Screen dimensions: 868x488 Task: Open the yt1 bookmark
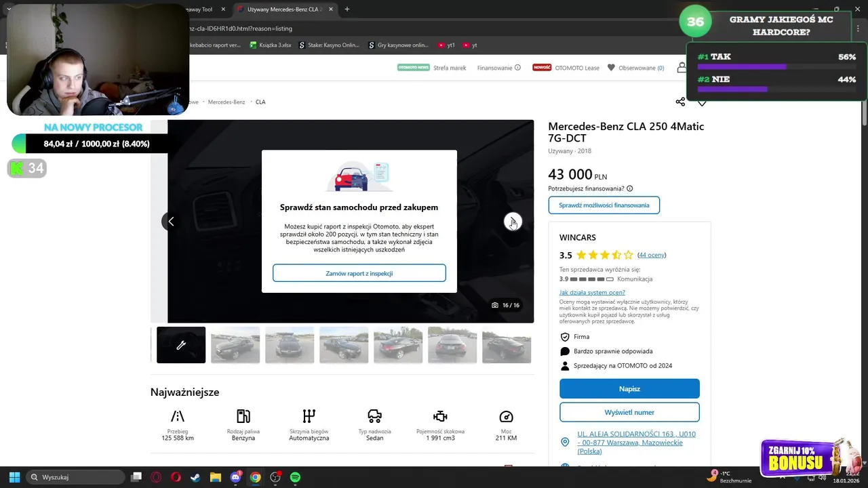pyautogui.click(x=447, y=45)
